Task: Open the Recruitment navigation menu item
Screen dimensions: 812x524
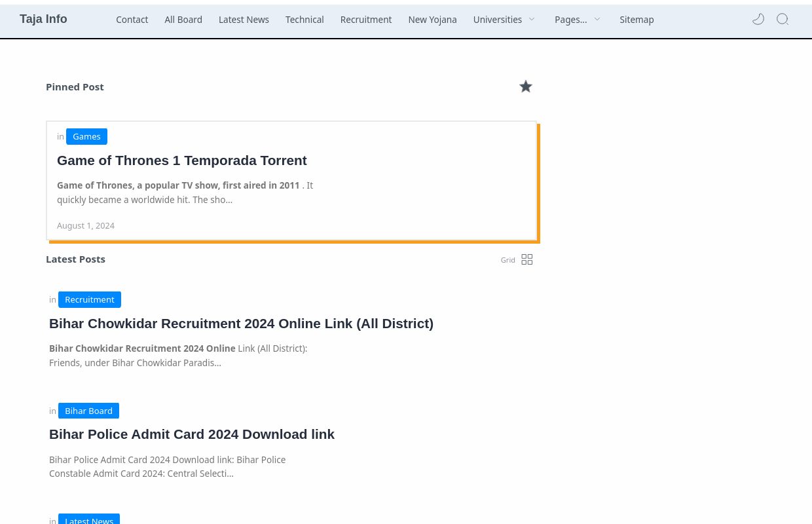Action: click(366, 20)
